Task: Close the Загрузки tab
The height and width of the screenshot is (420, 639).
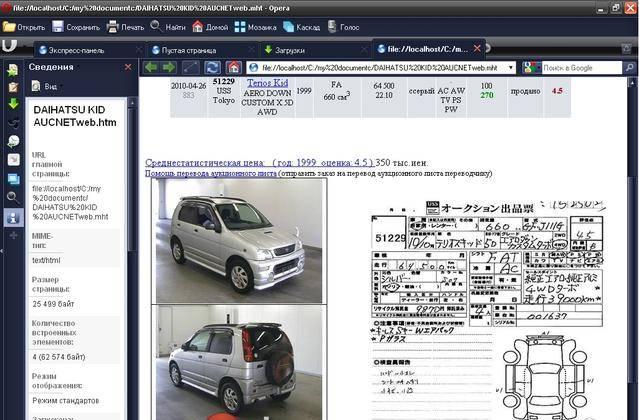Action: (364, 50)
